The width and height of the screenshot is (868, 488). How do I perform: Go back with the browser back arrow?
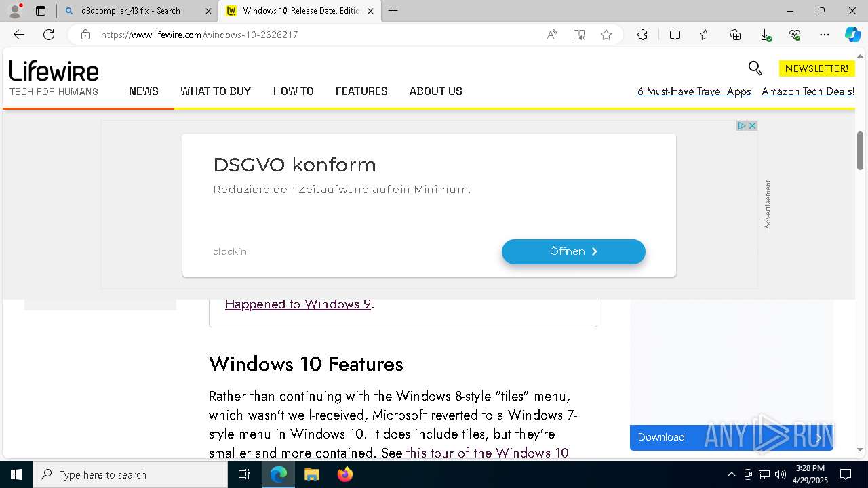coord(19,35)
